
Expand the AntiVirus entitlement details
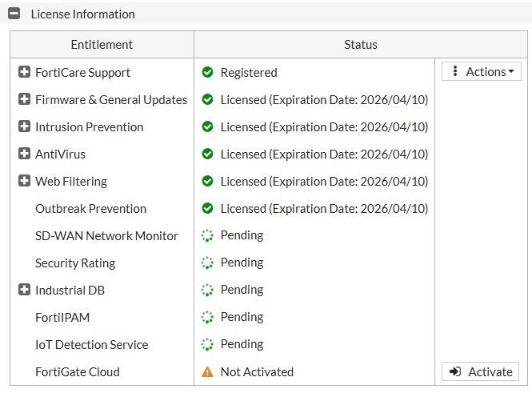(x=24, y=154)
